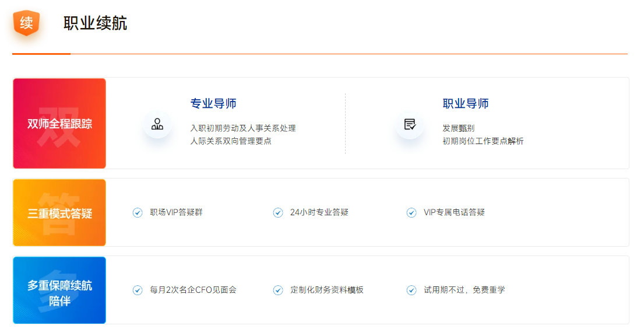Click the 职业续航 section heading
The image size is (644, 329).
tap(95, 23)
